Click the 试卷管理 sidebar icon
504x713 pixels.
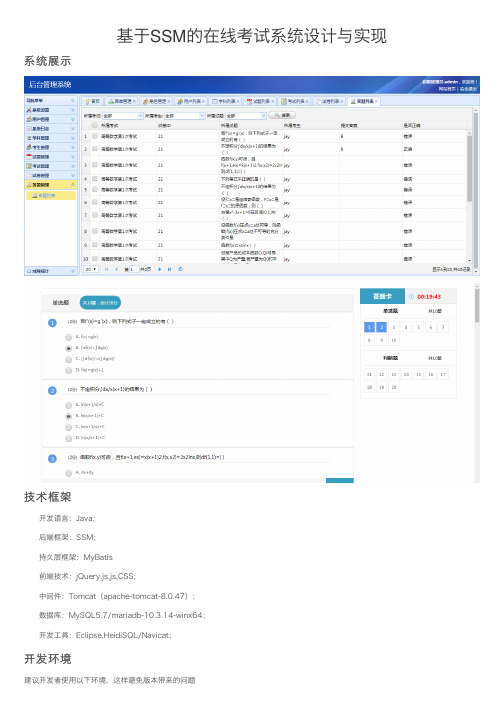click(x=29, y=175)
